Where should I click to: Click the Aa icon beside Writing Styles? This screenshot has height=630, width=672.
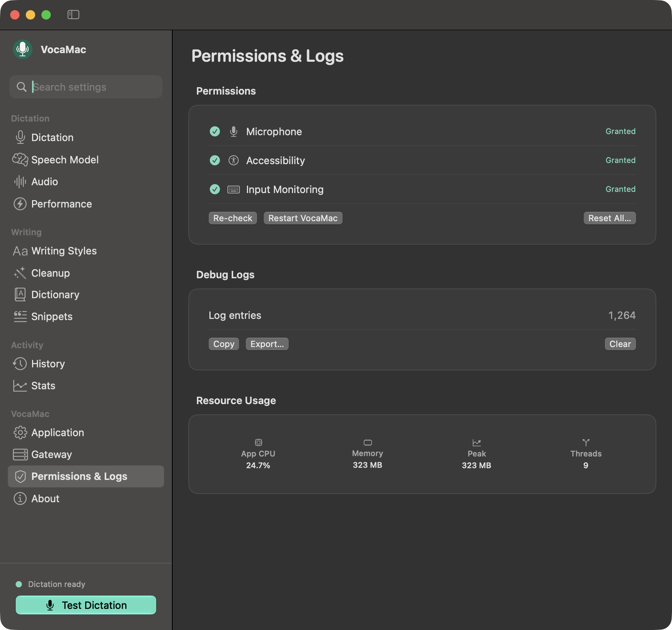[x=20, y=251]
